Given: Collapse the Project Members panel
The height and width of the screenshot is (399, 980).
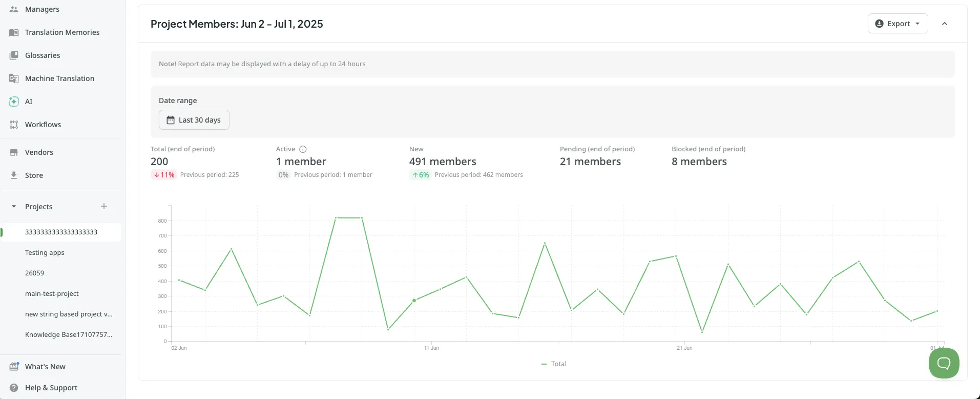Looking at the screenshot, I should (x=945, y=24).
